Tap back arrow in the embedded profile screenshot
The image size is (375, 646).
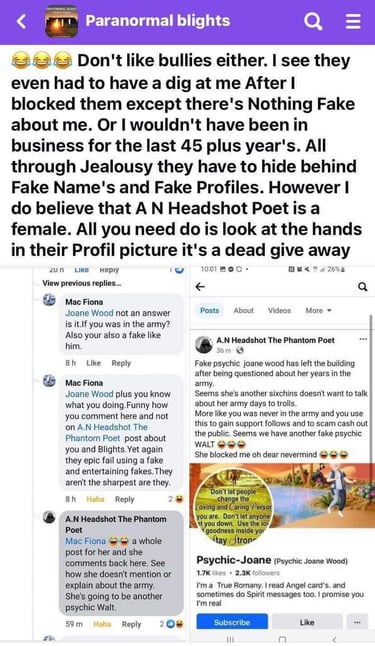coord(200,287)
